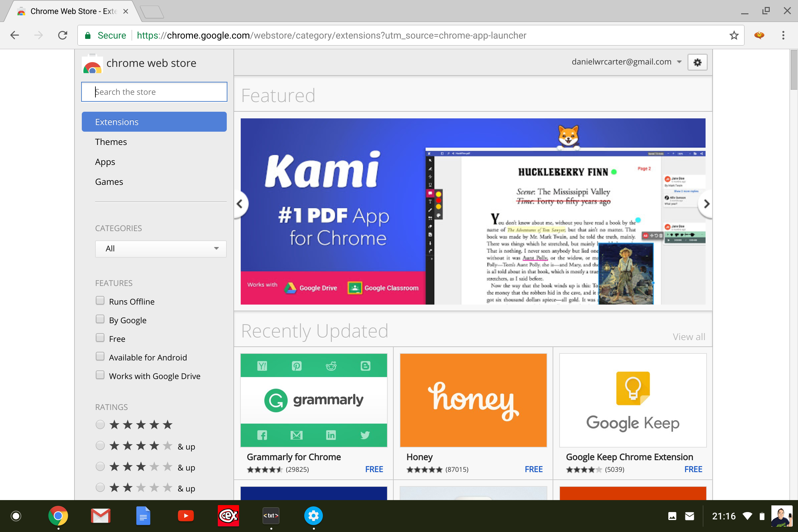Switch to the Themes section

click(x=111, y=142)
